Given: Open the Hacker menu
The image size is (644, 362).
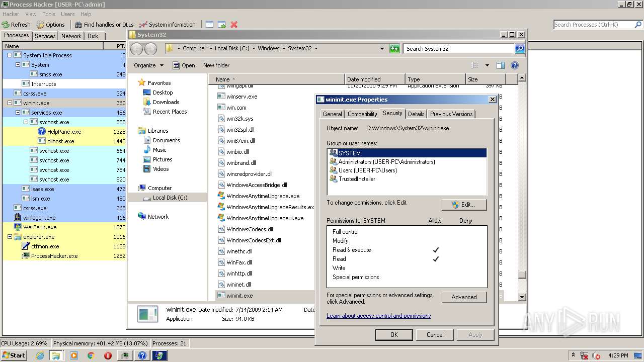Looking at the screenshot, I should click(x=11, y=14).
